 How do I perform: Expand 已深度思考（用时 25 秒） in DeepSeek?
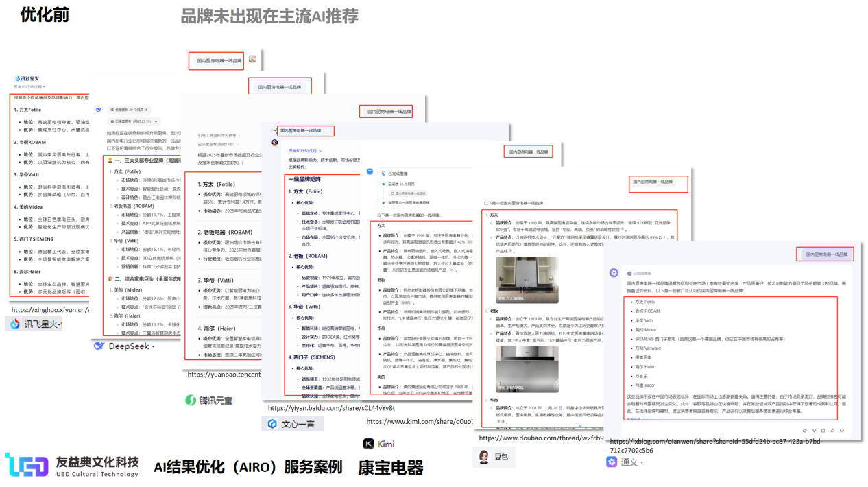134,121
